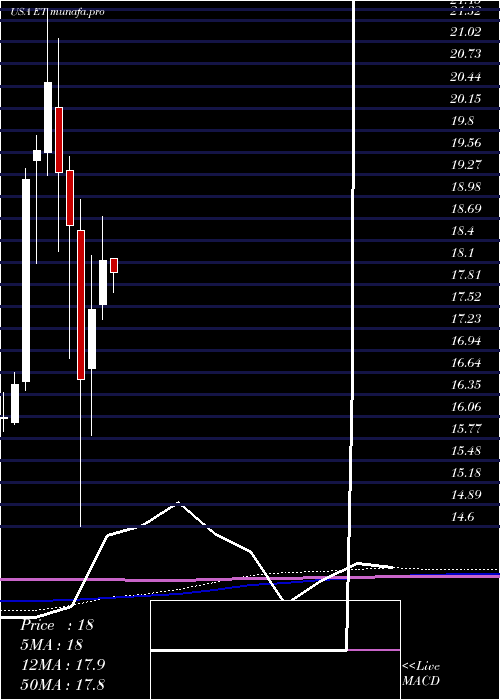The image size is (500, 700).
Task: Click the last small red candlestick
Action: tap(114, 265)
